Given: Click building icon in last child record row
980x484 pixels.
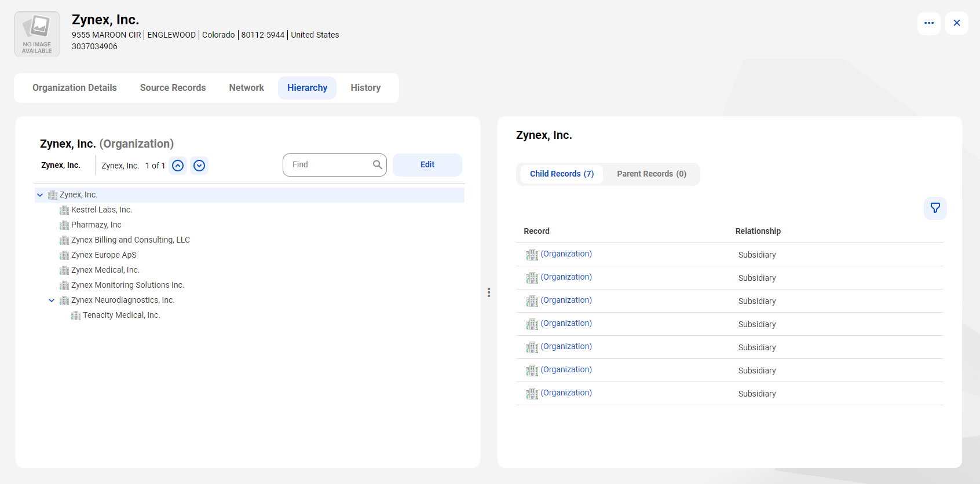Looking at the screenshot, I should (532, 394).
